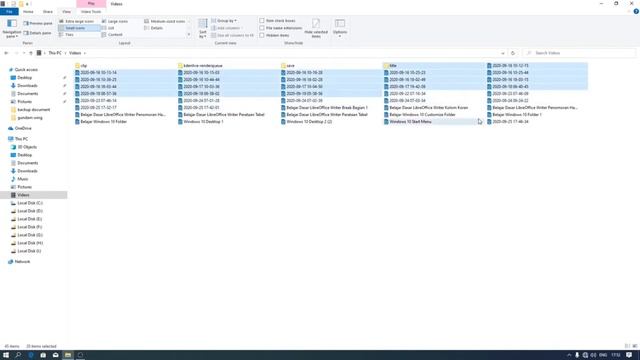
Task: Open folder Options button
Action: coord(340,29)
